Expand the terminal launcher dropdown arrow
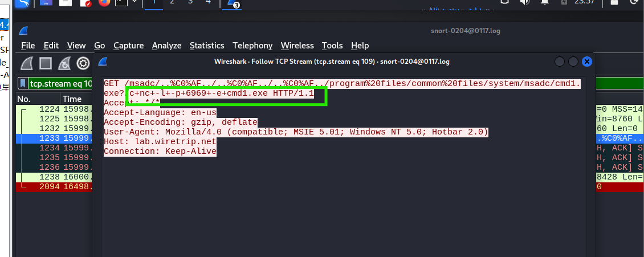 (x=134, y=2)
